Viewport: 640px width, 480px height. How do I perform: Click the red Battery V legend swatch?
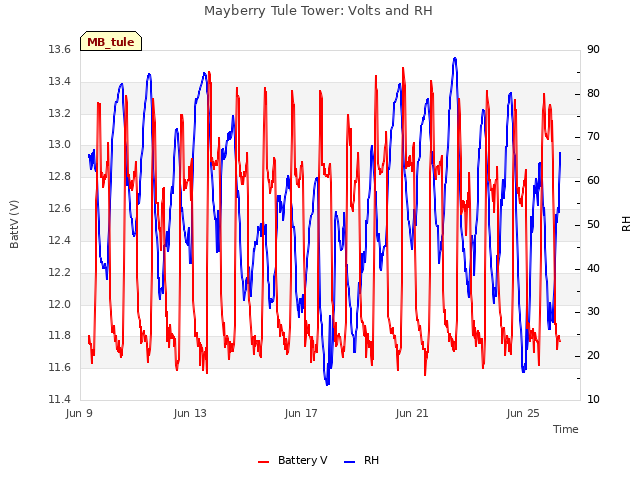pyautogui.click(x=264, y=462)
